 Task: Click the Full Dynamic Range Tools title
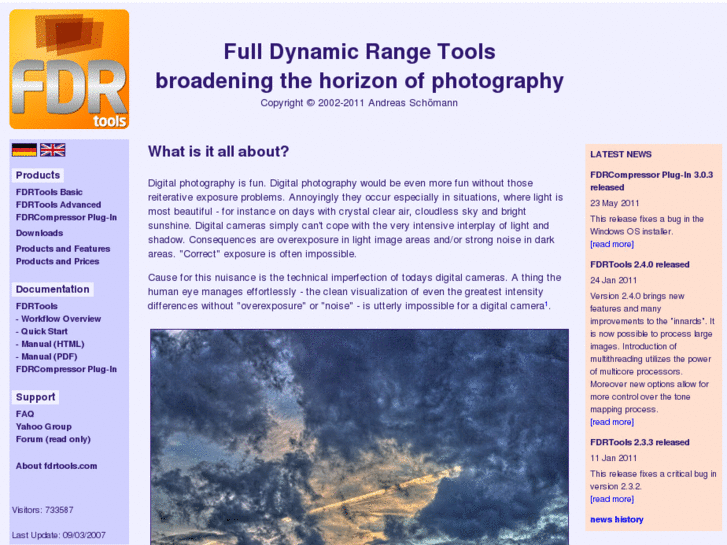click(x=359, y=51)
